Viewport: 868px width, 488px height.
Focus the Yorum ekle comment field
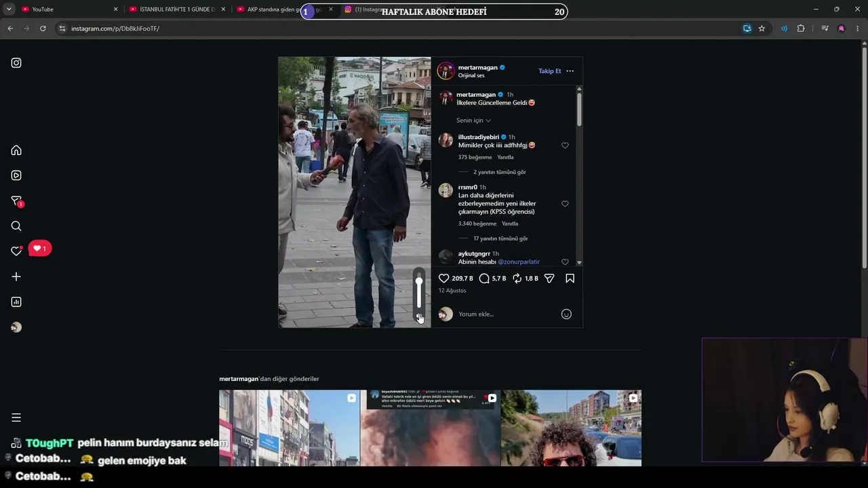pyautogui.click(x=507, y=314)
